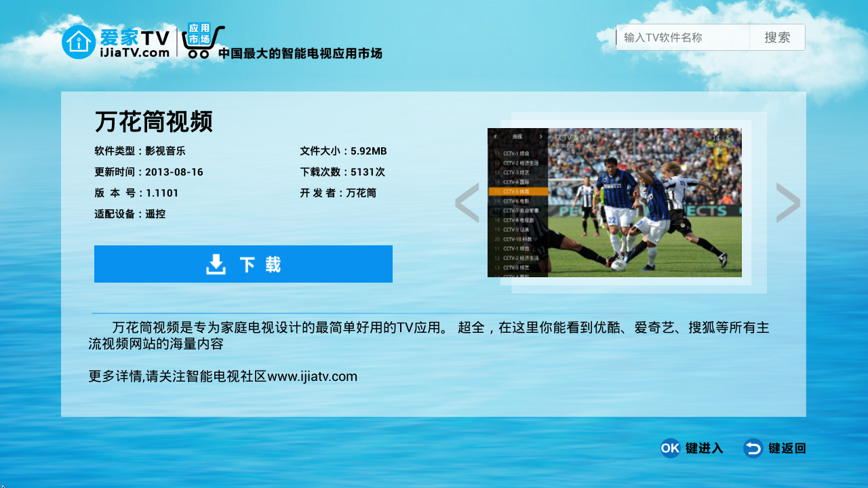Click the download arrow icon

216,264
